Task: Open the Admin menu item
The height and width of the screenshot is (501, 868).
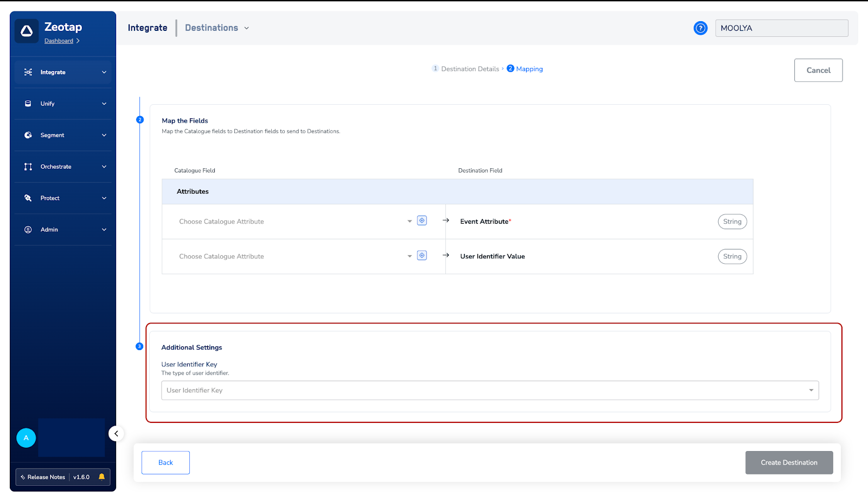Action: [63, 230]
